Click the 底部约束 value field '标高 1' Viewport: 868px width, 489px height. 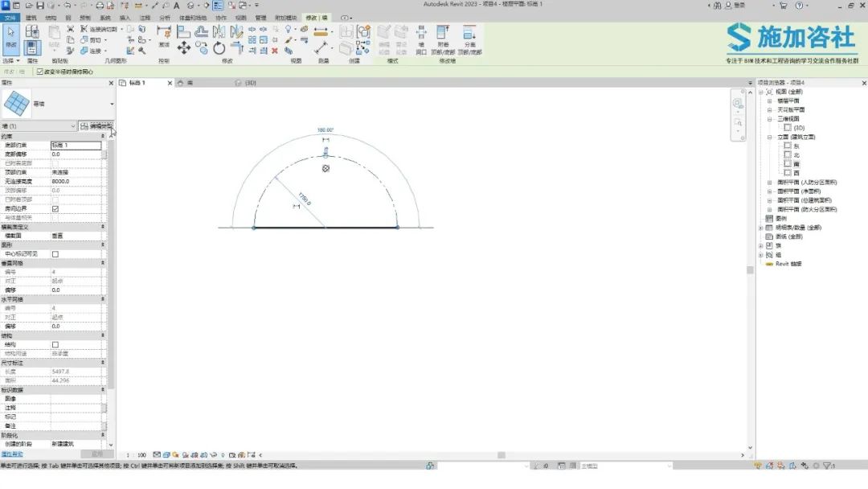click(76, 145)
